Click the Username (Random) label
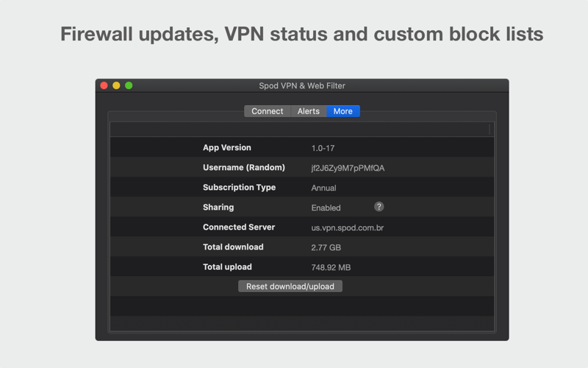Viewport: 588px width, 368px height. click(x=244, y=168)
